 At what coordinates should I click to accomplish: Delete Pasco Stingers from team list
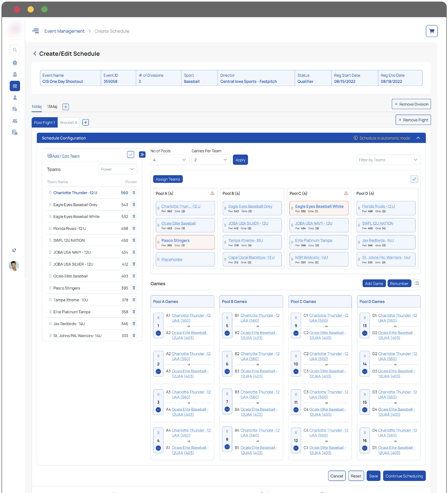[x=134, y=288]
